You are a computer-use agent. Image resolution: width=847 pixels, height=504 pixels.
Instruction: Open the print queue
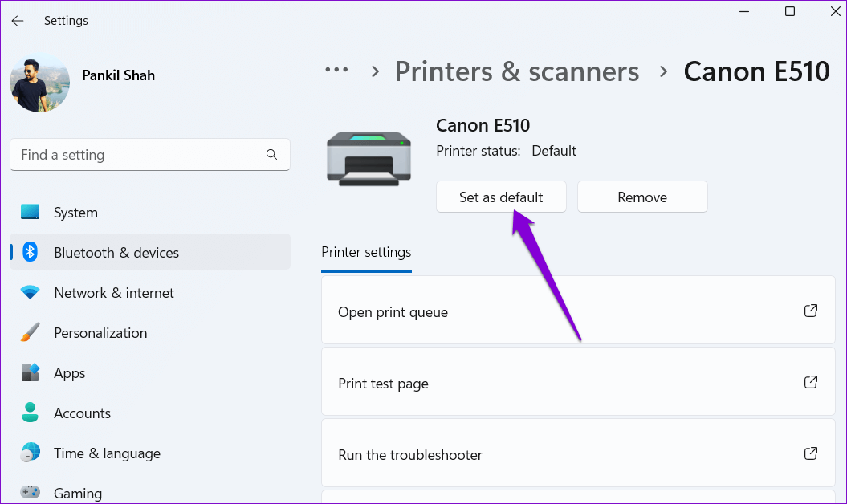pos(578,311)
